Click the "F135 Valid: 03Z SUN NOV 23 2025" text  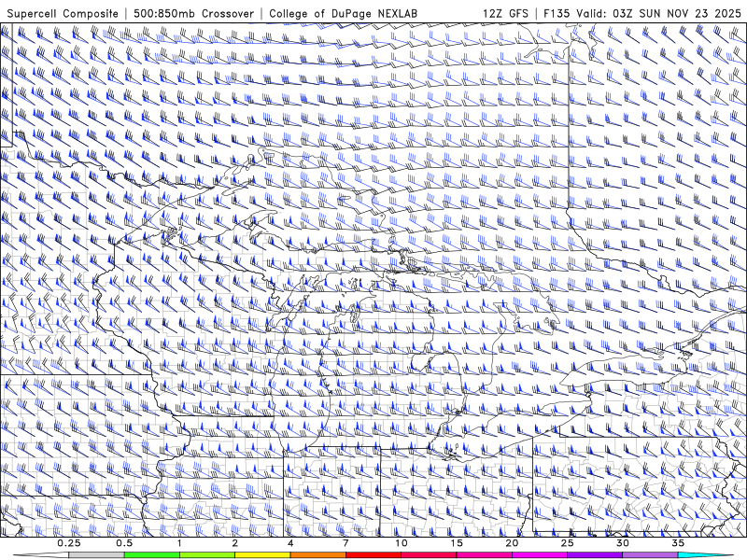point(642,14)
